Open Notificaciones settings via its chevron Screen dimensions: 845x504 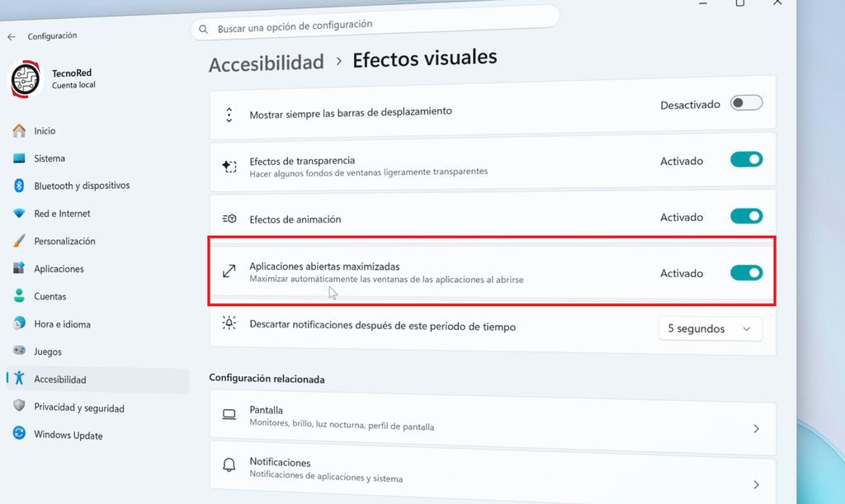756,485
